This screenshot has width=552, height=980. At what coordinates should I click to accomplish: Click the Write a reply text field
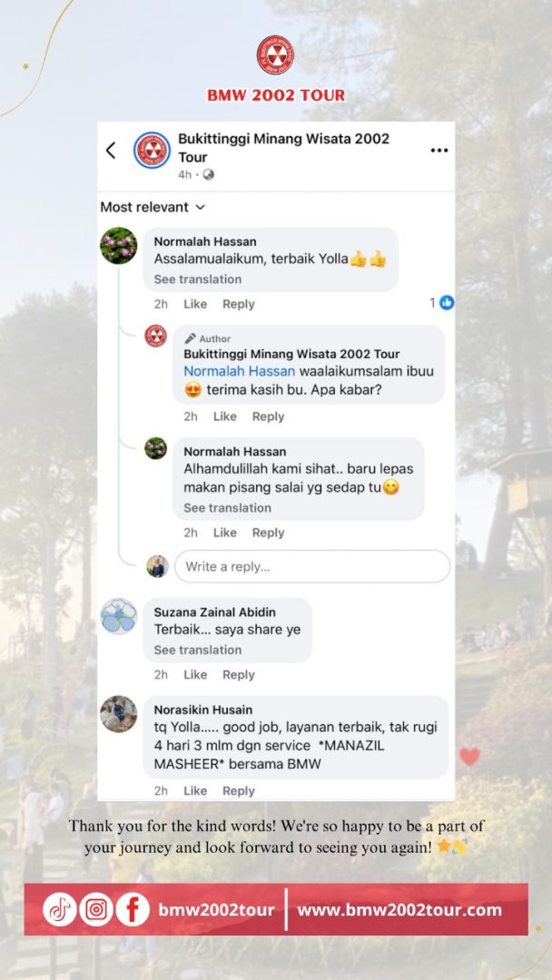click(312, 567)
